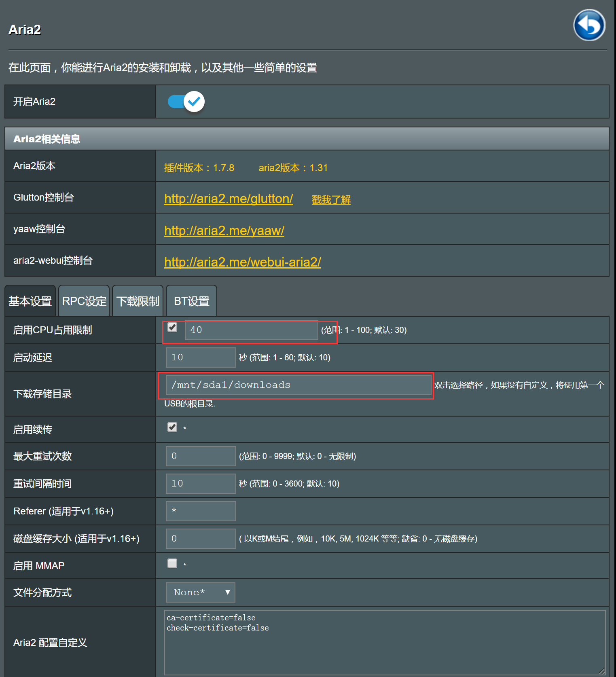This screenshot has height=677, width=616.
Task: Enable the 启用 MMAP checkbox
Action: point(172,563)
